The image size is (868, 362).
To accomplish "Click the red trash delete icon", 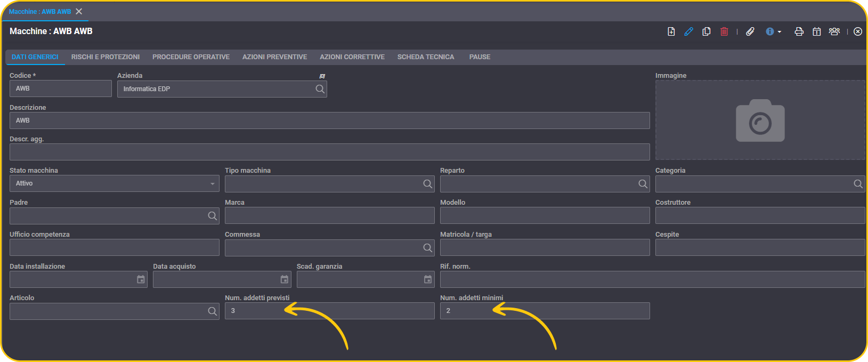I will [724, 31].
